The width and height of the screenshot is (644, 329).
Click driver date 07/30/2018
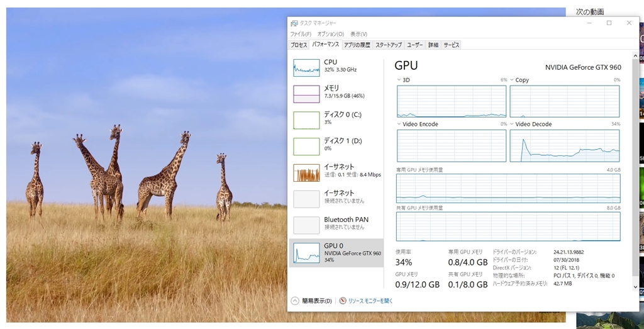pos(566,260)
